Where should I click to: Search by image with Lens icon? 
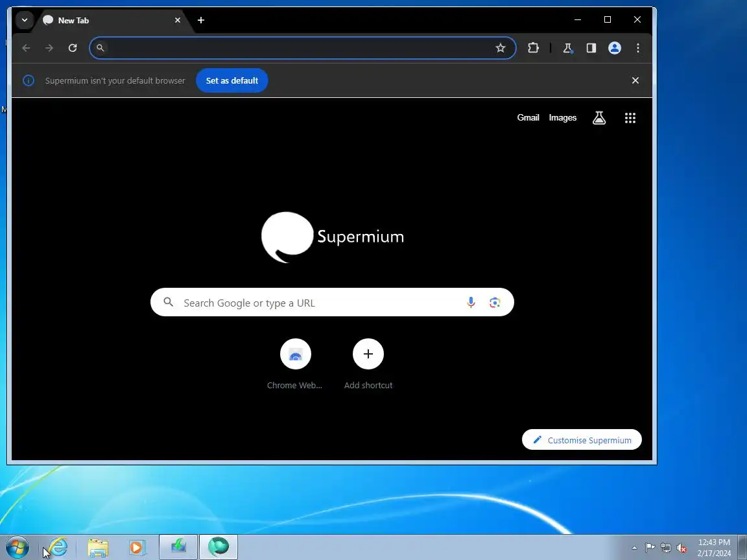[495, 303]
